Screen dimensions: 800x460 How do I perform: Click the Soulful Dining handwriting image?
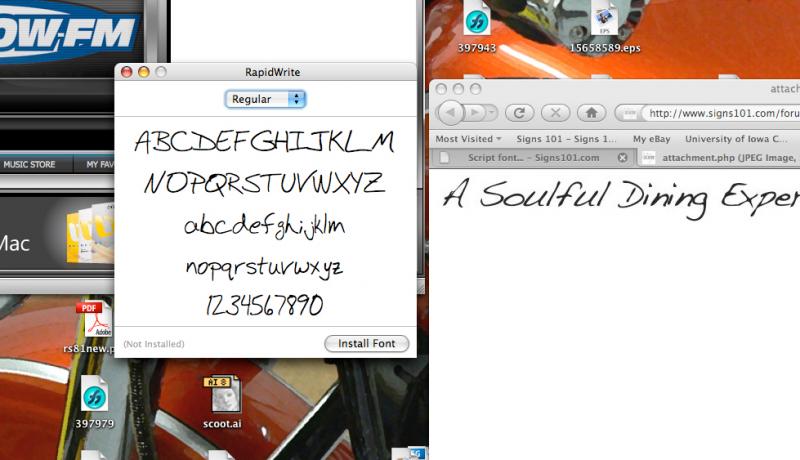(x=620, y=198)
